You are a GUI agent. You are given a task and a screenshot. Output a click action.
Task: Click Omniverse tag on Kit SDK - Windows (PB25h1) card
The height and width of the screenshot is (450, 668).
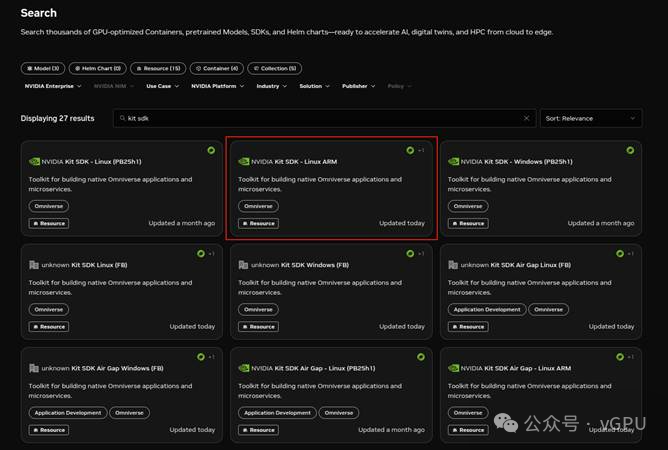pyautogui.click(x=468, y=206)
